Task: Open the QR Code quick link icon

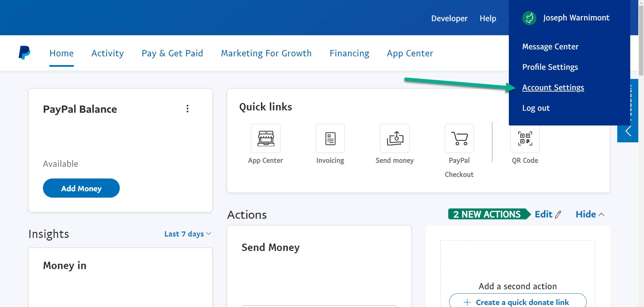Action: click(525, 139)
